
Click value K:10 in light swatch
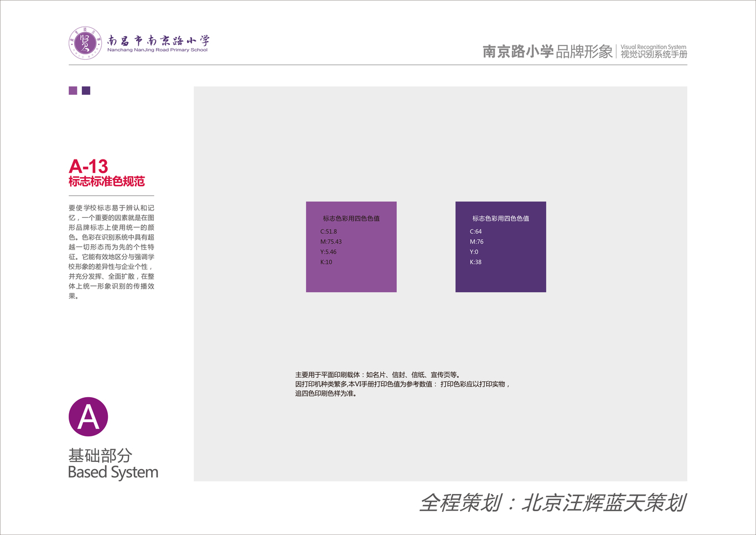(326, 262)
